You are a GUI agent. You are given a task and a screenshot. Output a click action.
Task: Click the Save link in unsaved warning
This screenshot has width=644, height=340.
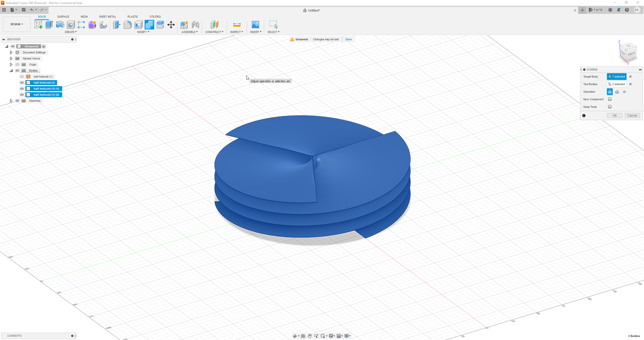coord(348,39)
